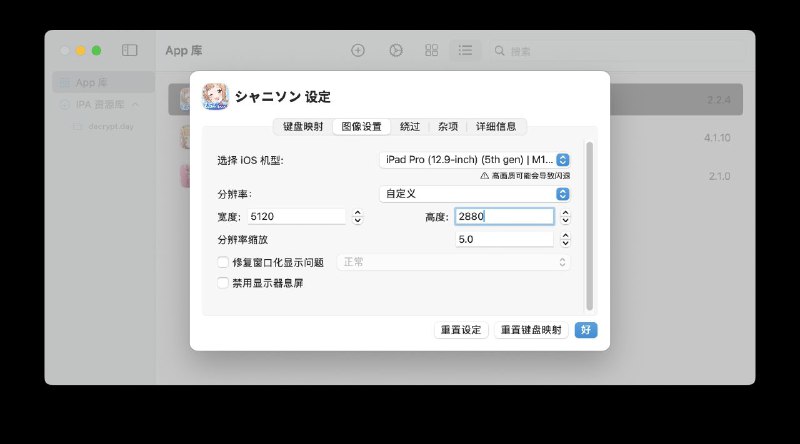
Task: Switch to grid view layout
Action: click(x=431, y=50)
